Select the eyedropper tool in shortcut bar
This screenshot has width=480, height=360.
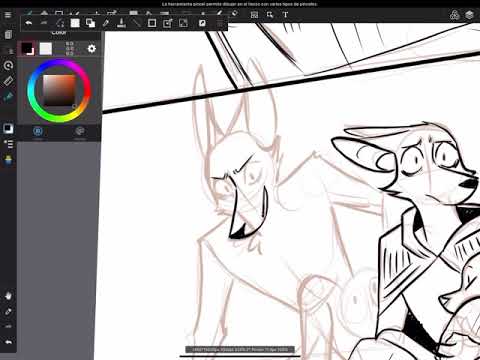click(106, 23)
